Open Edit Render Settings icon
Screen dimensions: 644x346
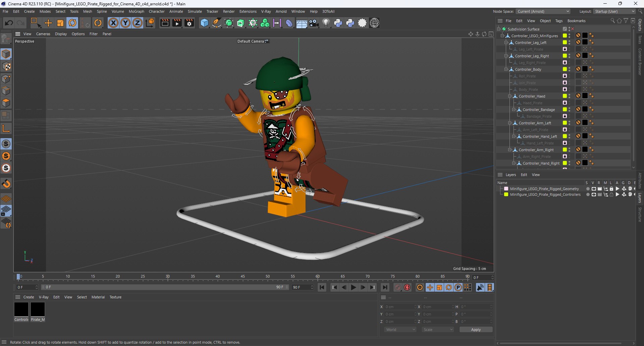189,23
